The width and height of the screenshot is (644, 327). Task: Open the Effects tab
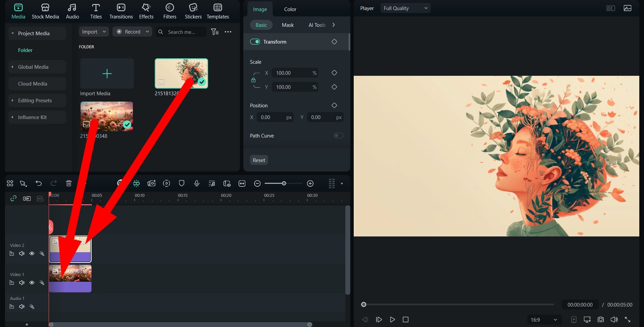click(146, 11)
